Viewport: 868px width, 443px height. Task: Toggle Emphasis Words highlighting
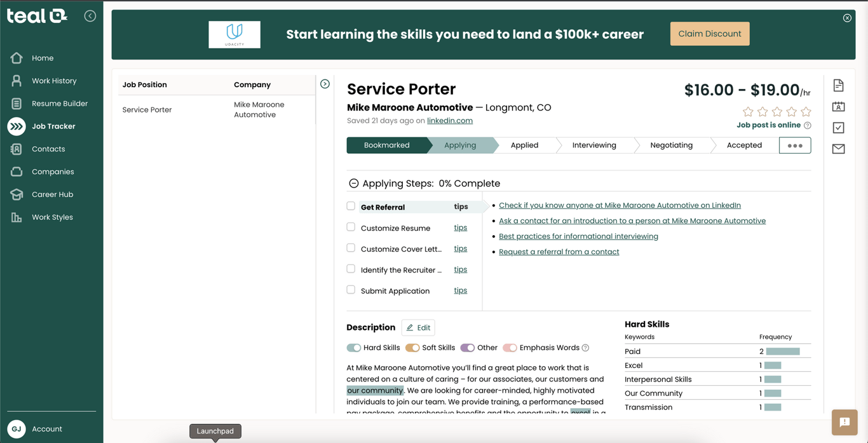(x=510, y=348)
